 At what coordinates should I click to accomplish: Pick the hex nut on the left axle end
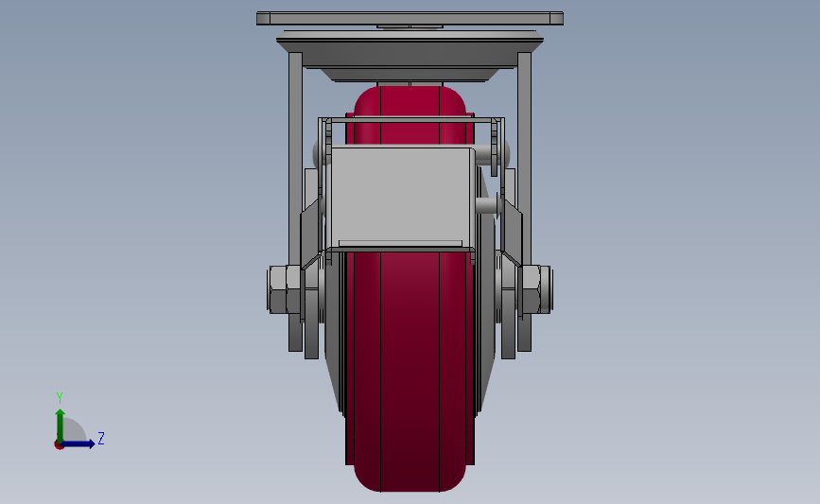click(285, 289)
